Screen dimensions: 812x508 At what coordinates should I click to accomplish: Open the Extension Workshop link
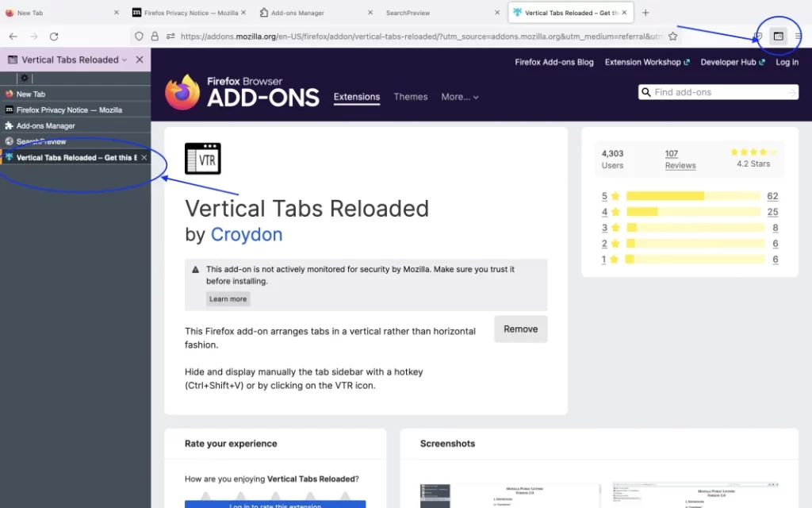click(647, 62)
